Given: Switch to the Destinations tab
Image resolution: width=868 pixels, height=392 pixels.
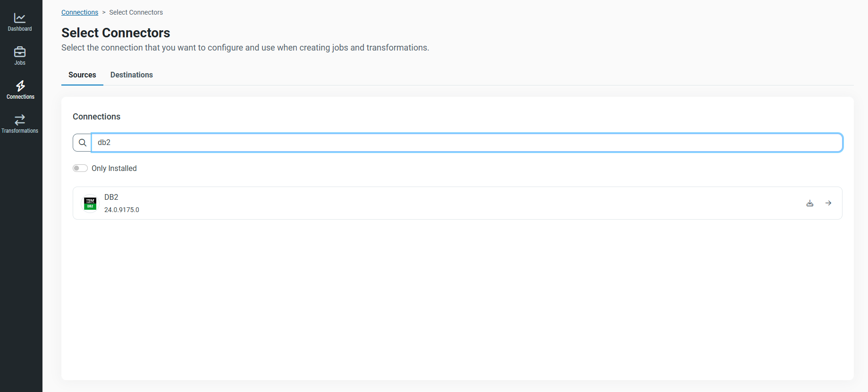Looking at the screenshot, I should [132, 75].
